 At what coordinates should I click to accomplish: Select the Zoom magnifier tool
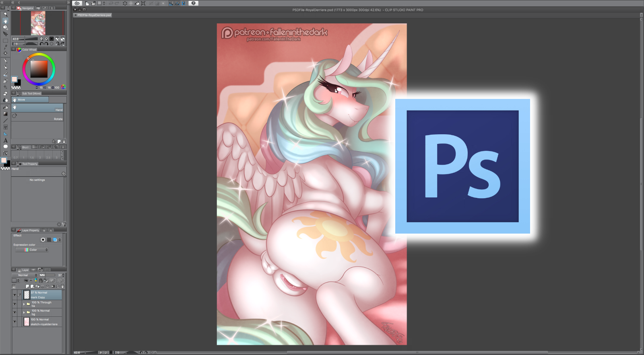tap(5, 14)
